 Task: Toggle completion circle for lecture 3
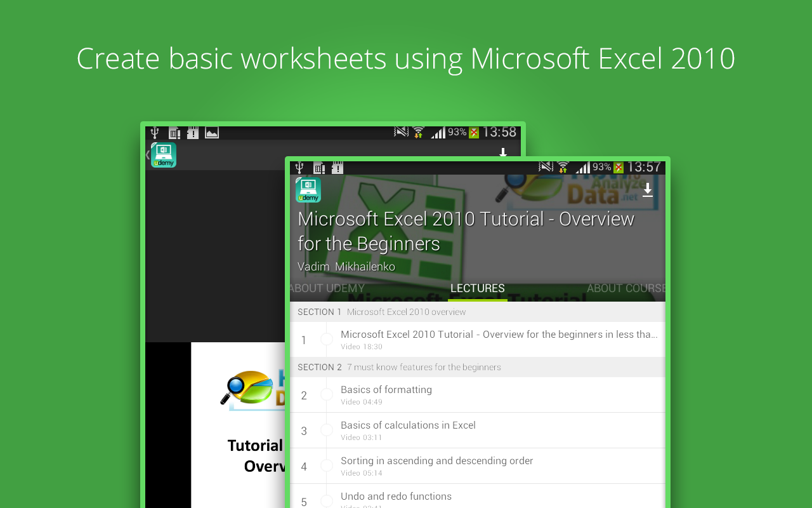tap(327, 430)
